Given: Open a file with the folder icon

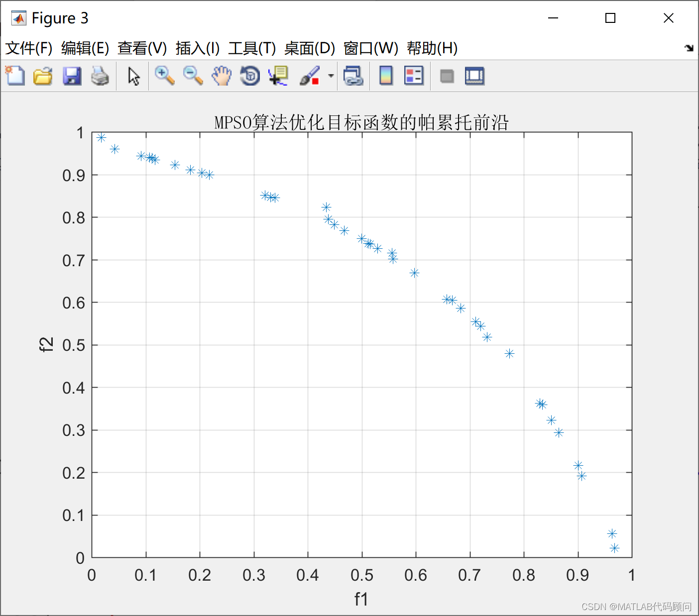Looking at the screenshot, I should (x=43, y=76).
